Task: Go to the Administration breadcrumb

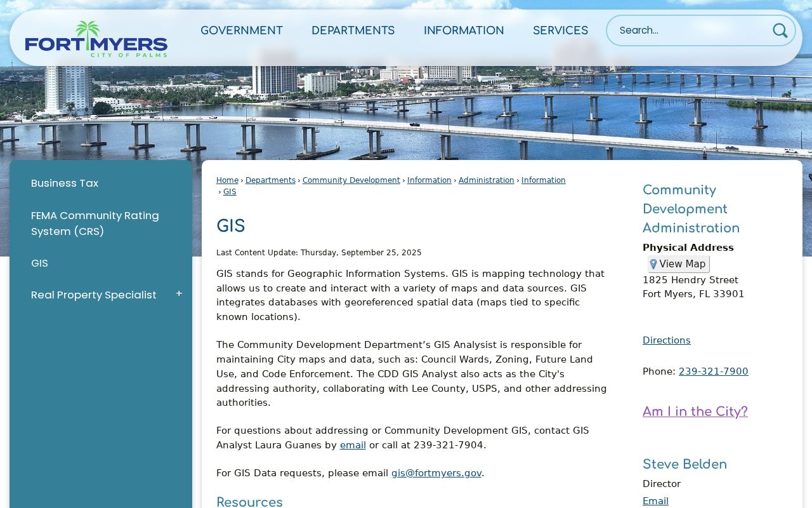Action: coord(487,180)
